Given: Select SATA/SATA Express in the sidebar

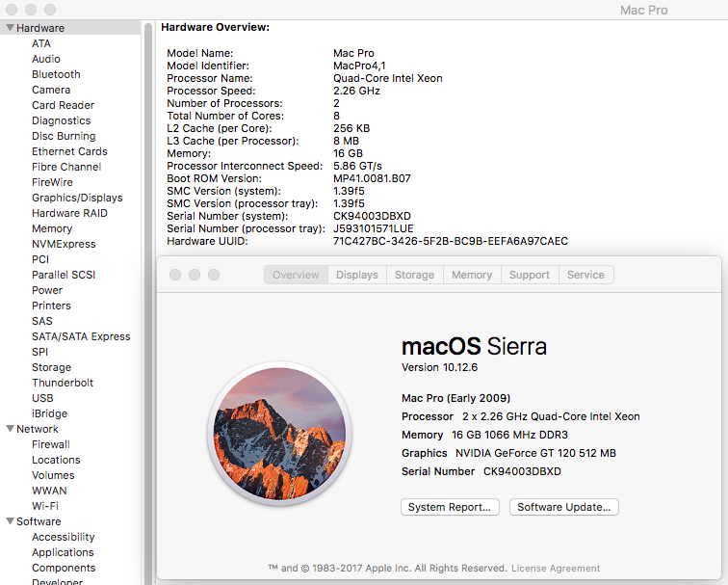Looking at the screenshot, I should pos(81,336).
